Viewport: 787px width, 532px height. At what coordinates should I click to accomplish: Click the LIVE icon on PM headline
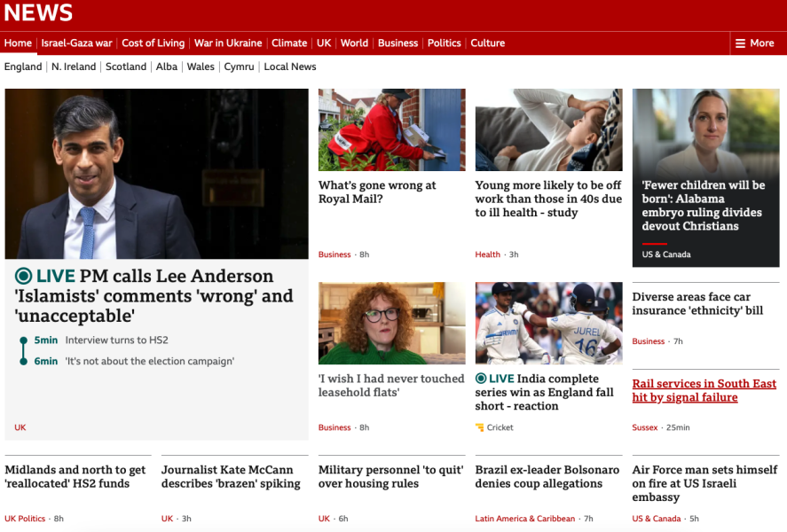[23, 277]
